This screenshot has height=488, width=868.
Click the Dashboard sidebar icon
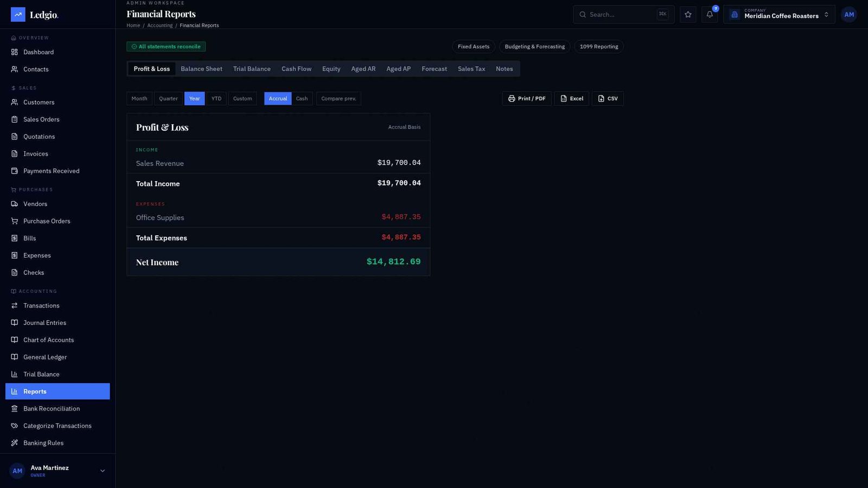tap(15, 52)
